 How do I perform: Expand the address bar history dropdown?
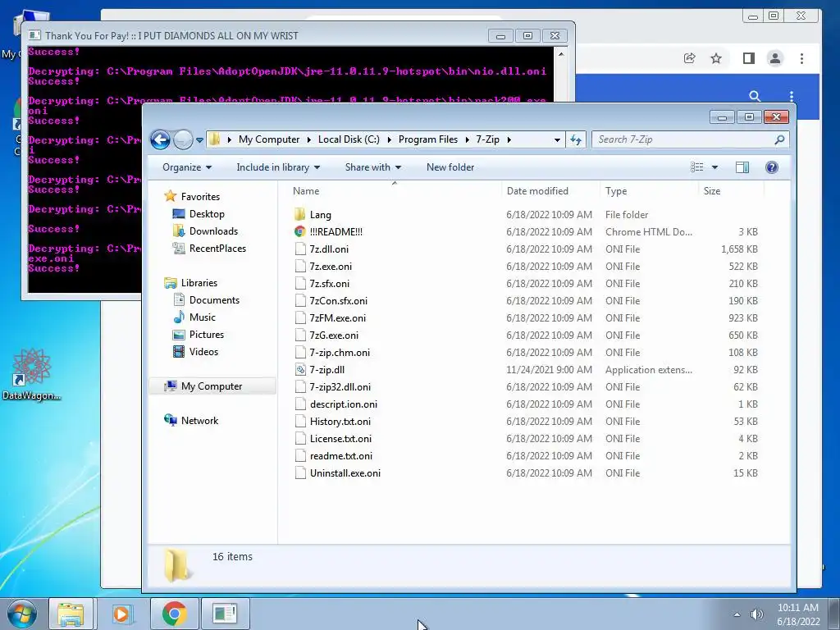557,139
